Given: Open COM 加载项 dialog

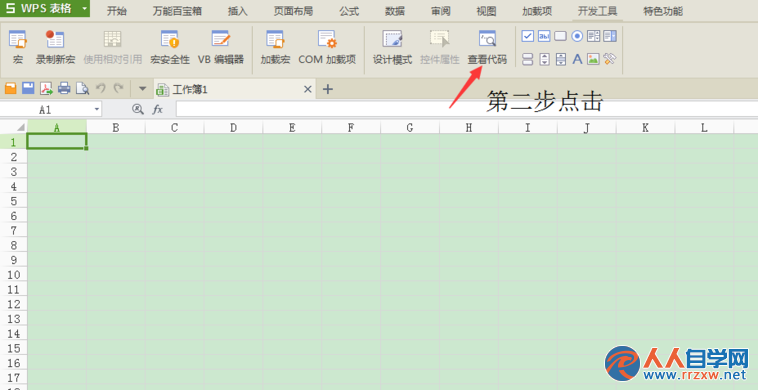Looking at the screenshot, I should (327, 47).
